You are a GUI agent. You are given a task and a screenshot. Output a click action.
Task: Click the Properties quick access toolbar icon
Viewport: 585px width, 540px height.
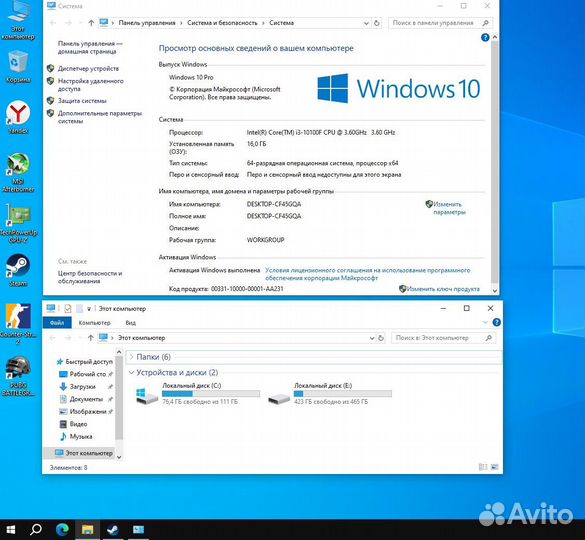coord(68,309)
